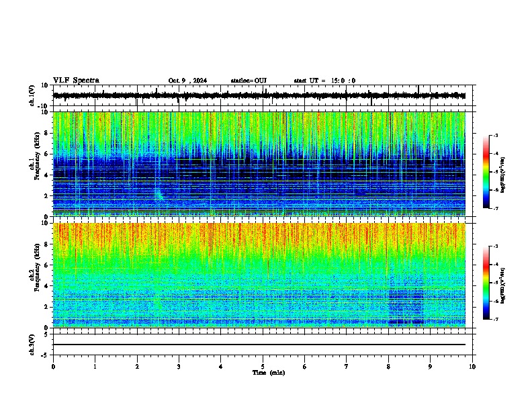
Task: Click the ch.2 colorbar's log(PSD) unit label
Action: click(502, 285)
